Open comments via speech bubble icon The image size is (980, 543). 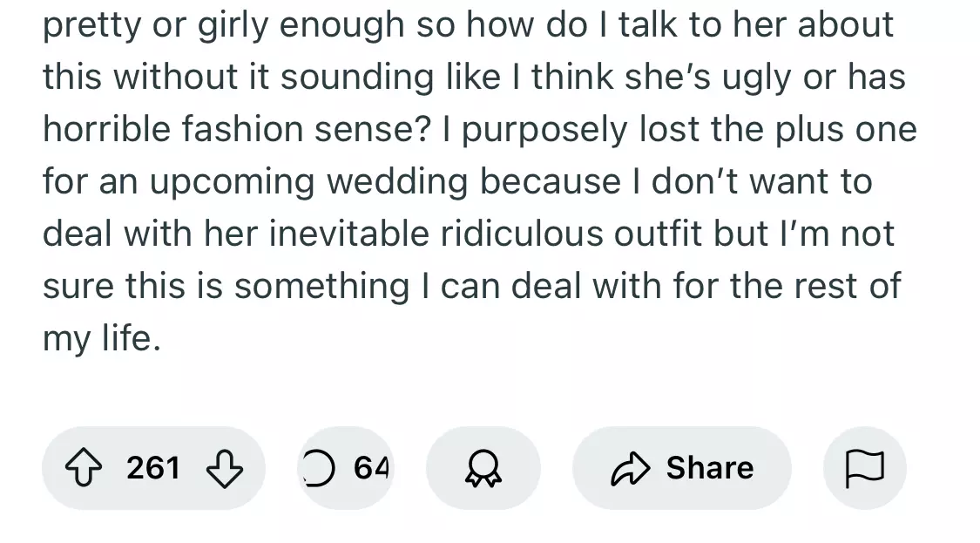pyautogui.click(x=319, y=469)
